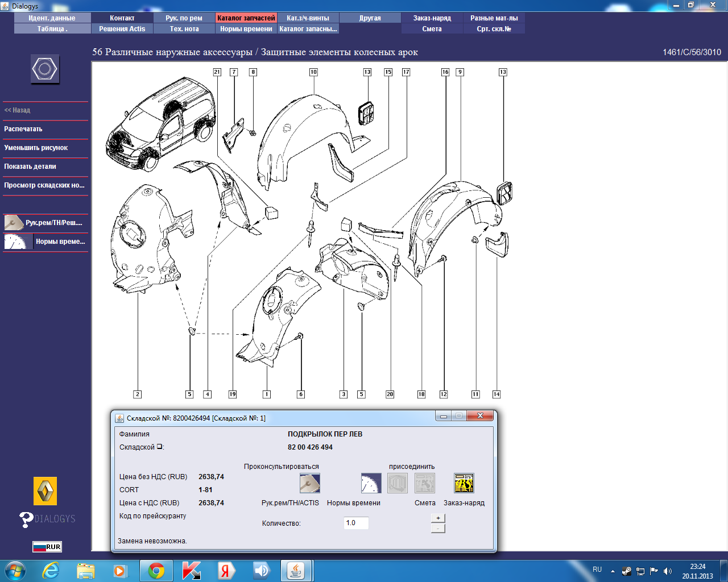Open Kaspersky from the taskbar
This screenshot has width=728, height=582.
[x=191, y=571]
